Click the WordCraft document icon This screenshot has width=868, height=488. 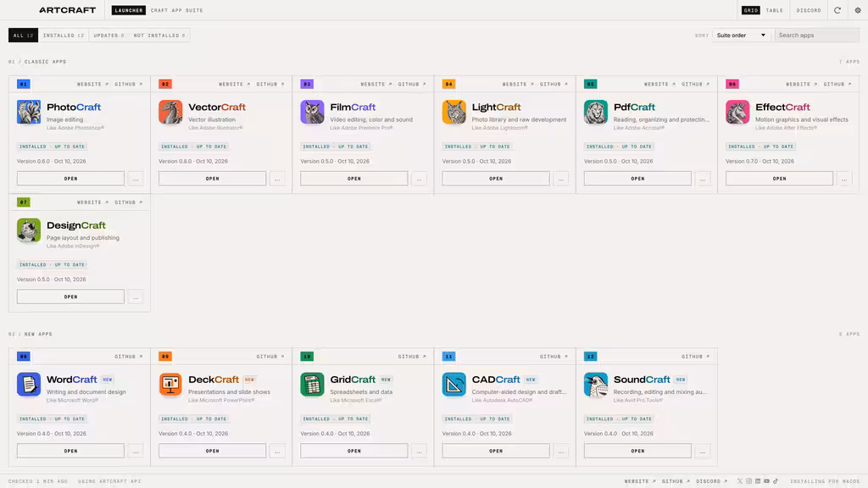point(29,384)
